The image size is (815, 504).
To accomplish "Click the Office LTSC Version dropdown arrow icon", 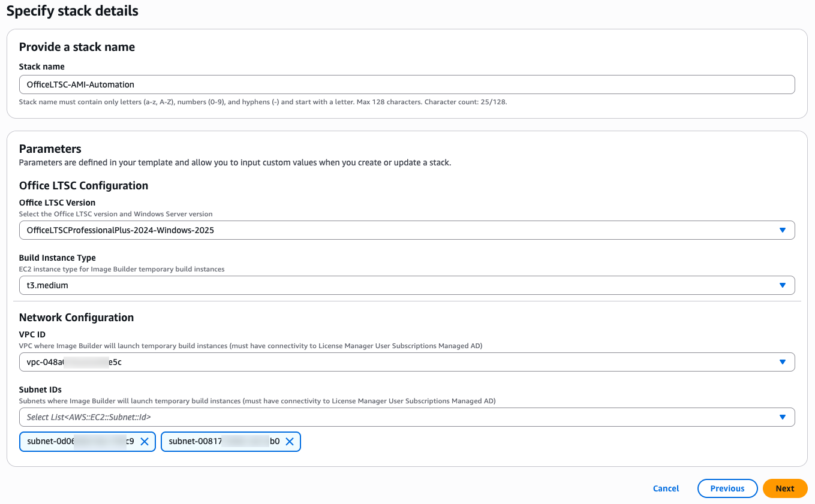I will point(783,230).
